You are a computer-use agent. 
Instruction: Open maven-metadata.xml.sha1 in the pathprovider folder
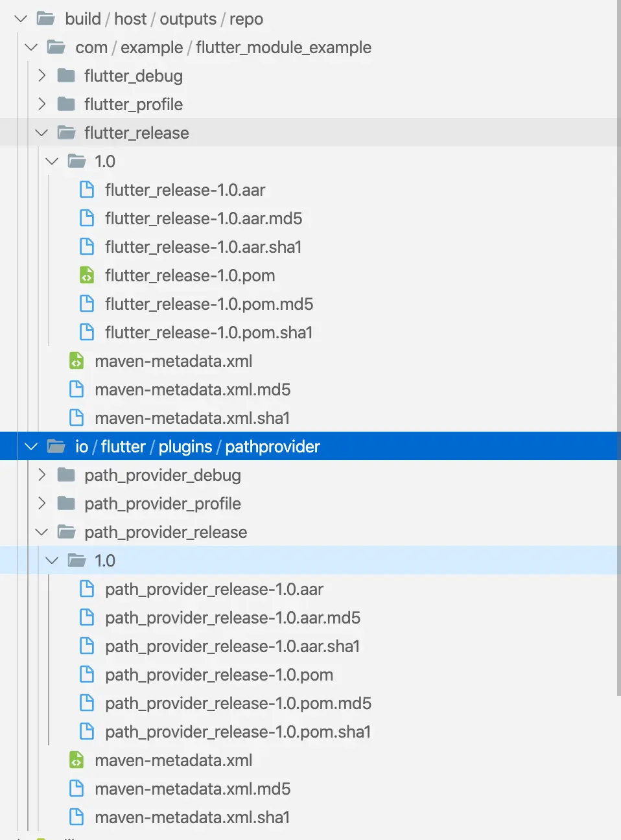tap(193, 817)
